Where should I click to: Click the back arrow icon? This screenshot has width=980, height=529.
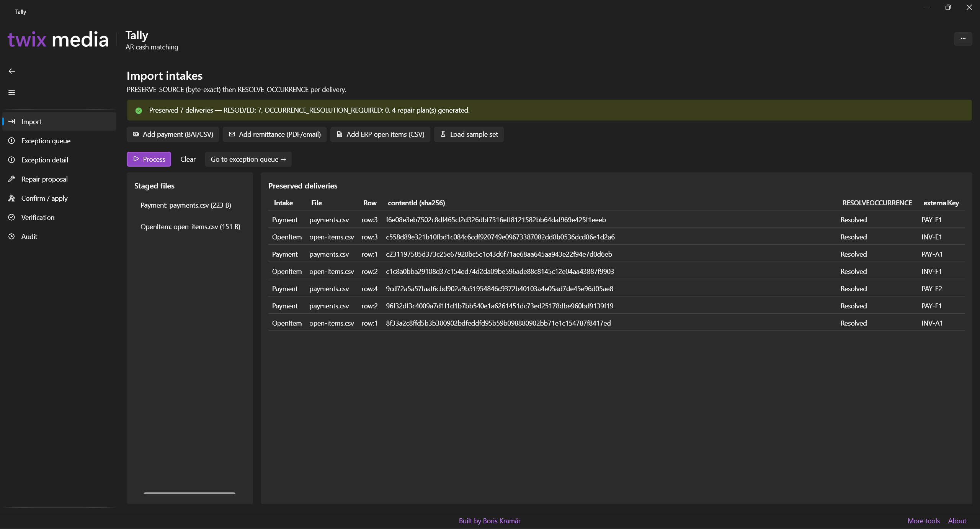[x=12, y=71]
